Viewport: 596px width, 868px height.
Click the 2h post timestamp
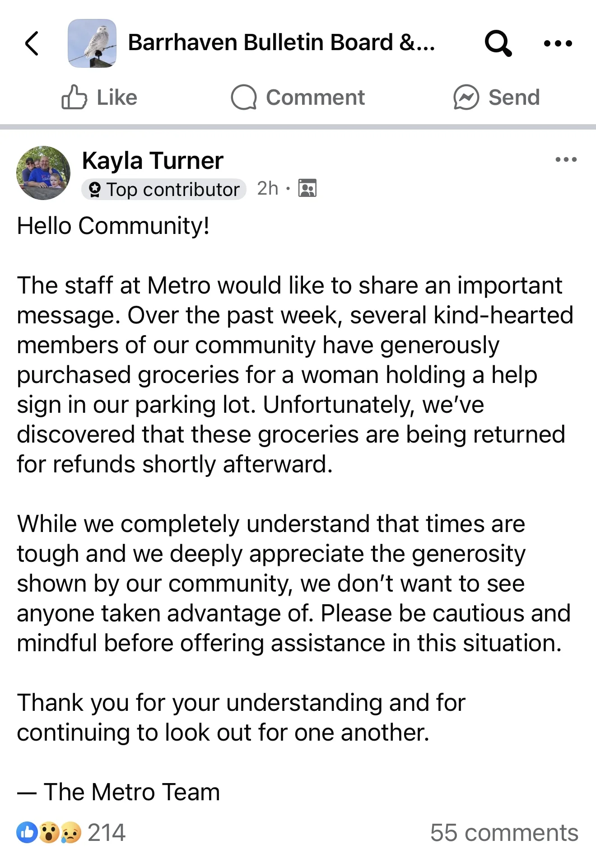tap(267, 188)
